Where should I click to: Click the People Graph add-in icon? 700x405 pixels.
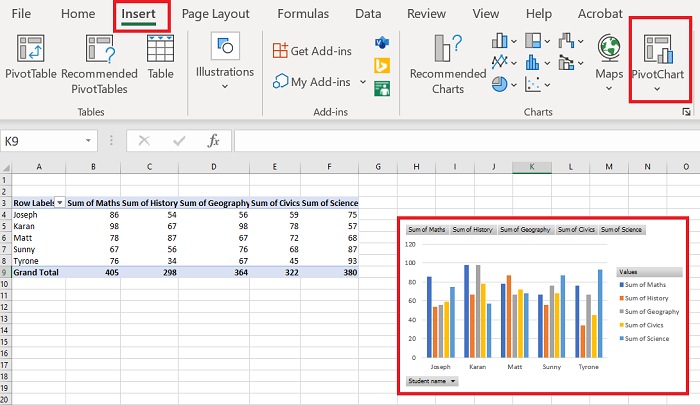click(x=381, y=88)
